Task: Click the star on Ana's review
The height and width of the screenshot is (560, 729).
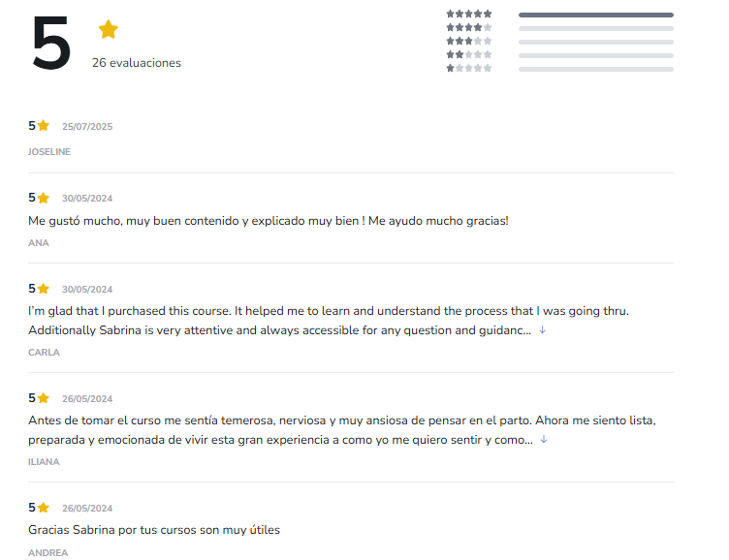Action: click(x=44, y=198)
